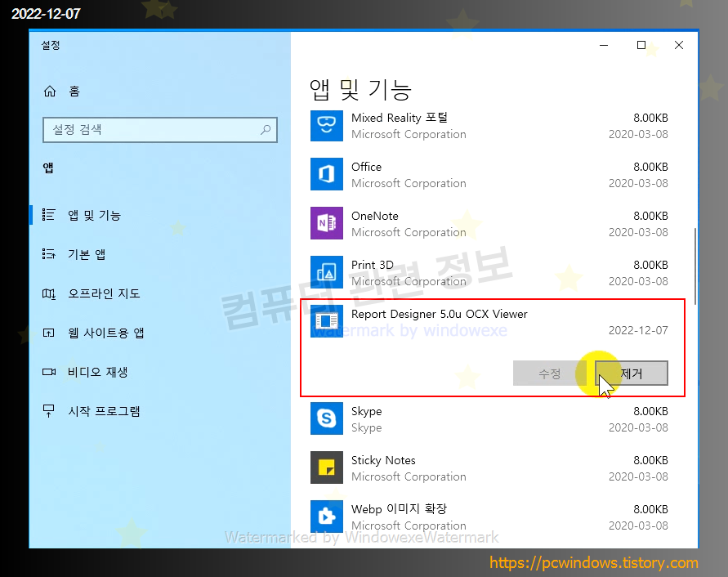
Task: Click the startup programs icon
Action: tap(49, 410)
